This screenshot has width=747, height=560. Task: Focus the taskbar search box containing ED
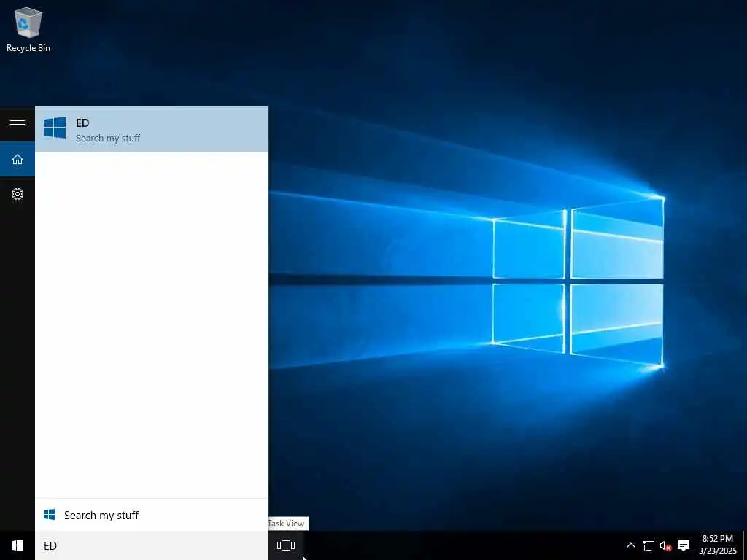(152, 545)
